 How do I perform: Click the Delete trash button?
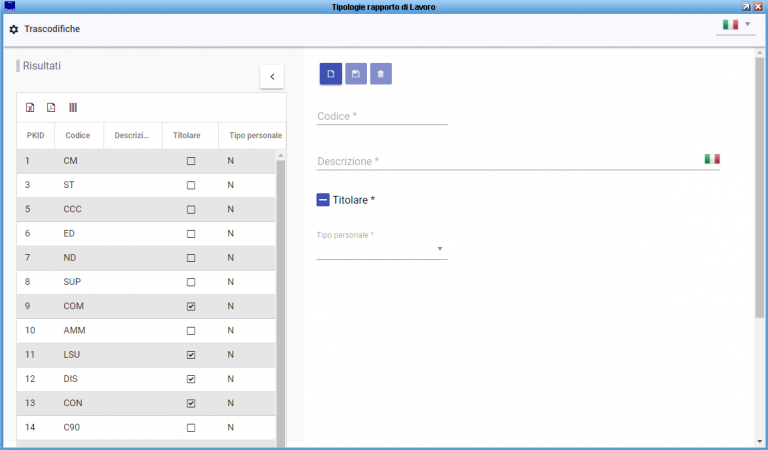click(x=381, y=74)
